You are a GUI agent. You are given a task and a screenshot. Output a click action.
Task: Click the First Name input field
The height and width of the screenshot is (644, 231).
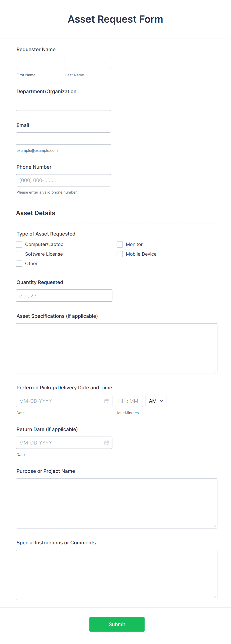(x=39, y=63)
